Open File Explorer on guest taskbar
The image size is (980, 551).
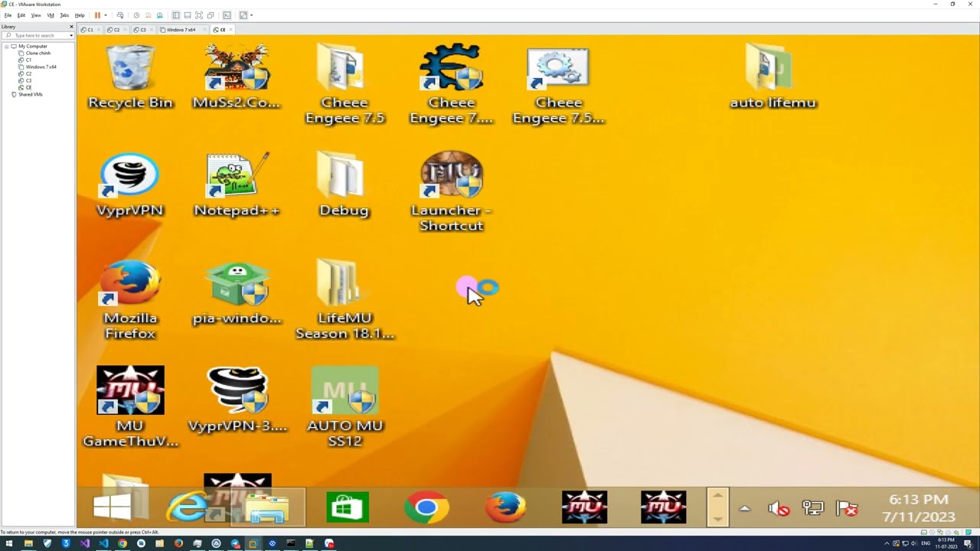click(x=267, y=507)
